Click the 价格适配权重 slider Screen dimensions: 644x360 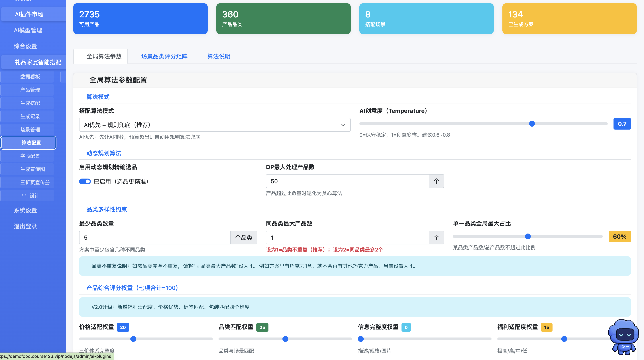146,339
